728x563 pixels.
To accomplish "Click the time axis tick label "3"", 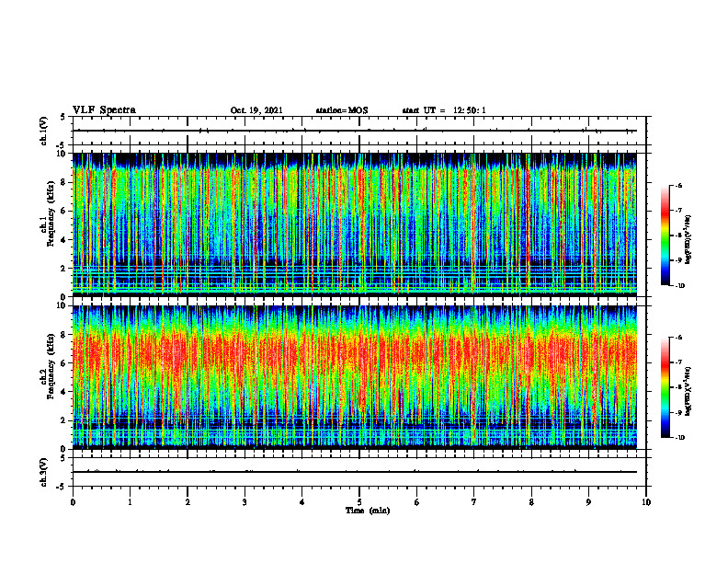I will coord(245,502).
